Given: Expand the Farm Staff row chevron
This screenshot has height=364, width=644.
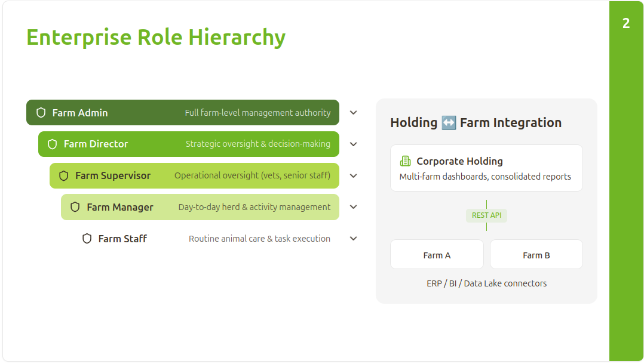Looking at the screenshot, I should pyautogui.click(x=353, y=239).
